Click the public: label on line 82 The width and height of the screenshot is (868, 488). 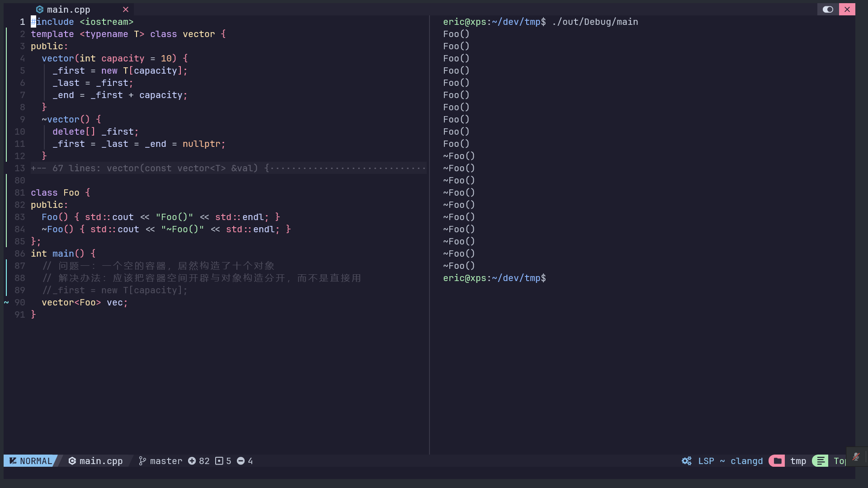pos(49,205)
